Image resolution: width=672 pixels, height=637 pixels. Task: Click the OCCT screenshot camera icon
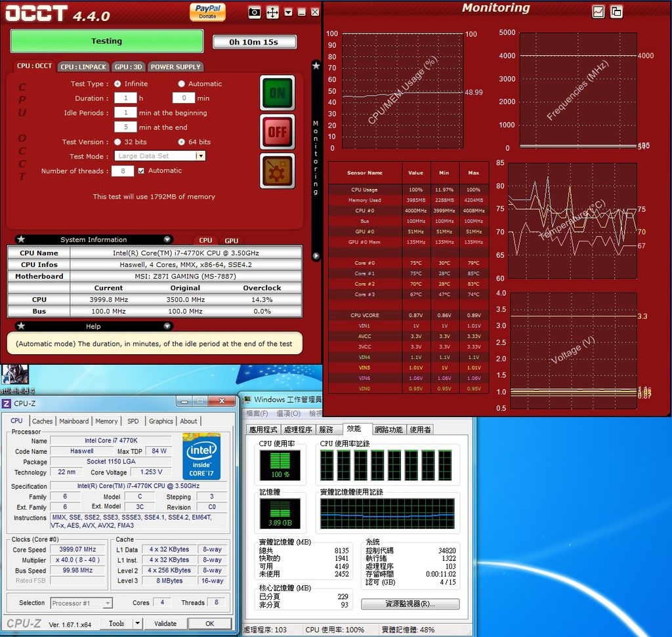point(254,12)
